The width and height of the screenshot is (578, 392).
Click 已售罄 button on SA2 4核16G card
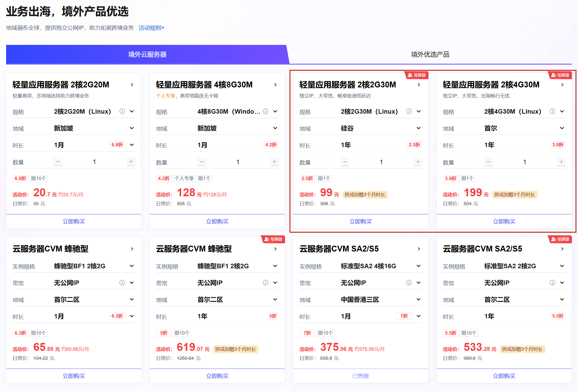click(x=360, y=376)
